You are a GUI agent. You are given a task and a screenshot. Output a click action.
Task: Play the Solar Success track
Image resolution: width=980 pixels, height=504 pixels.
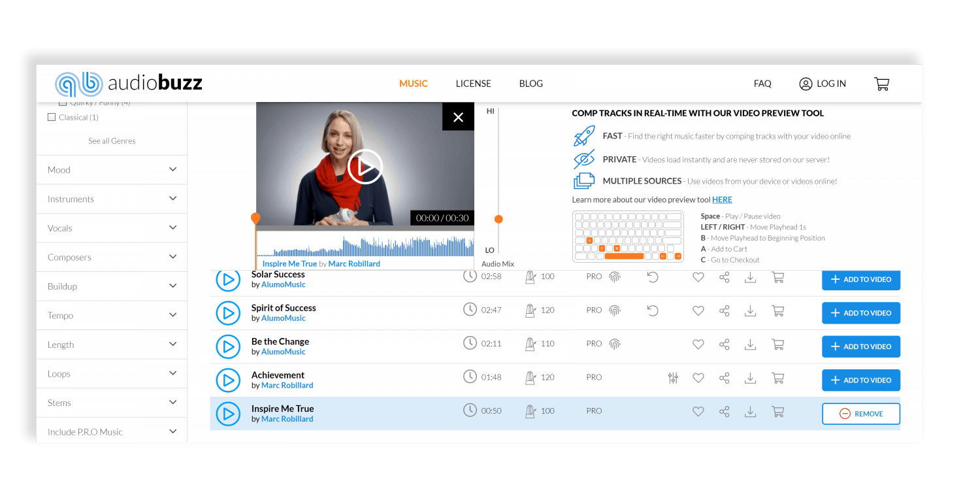(x=228, y=280)
